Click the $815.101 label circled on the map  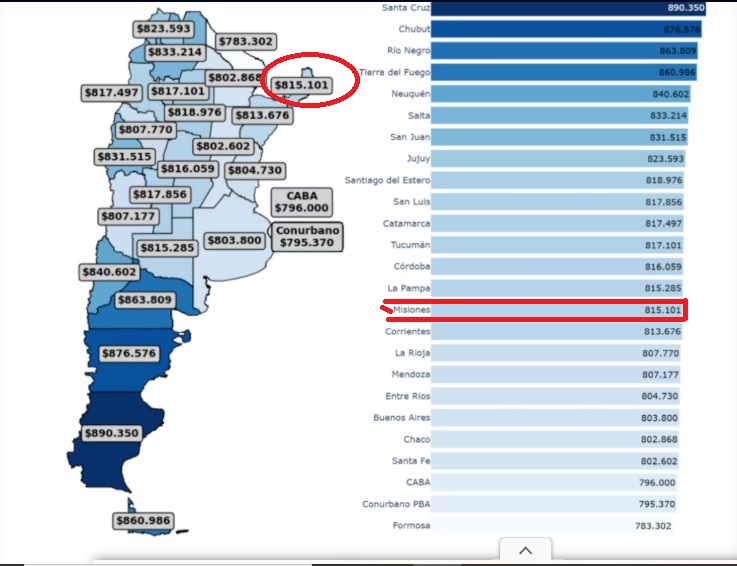click(301, 86)
